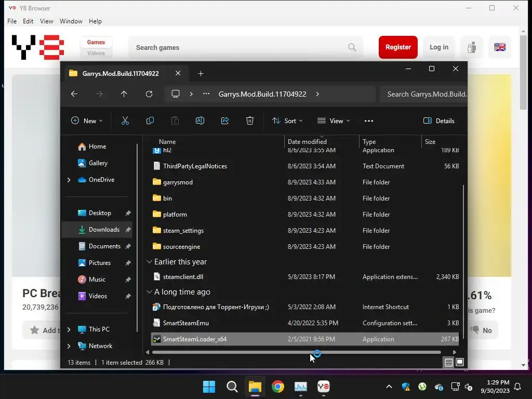Collapse the A long time ago group
The height and width of the screenshot is (399, 532).
coord(149,292)
